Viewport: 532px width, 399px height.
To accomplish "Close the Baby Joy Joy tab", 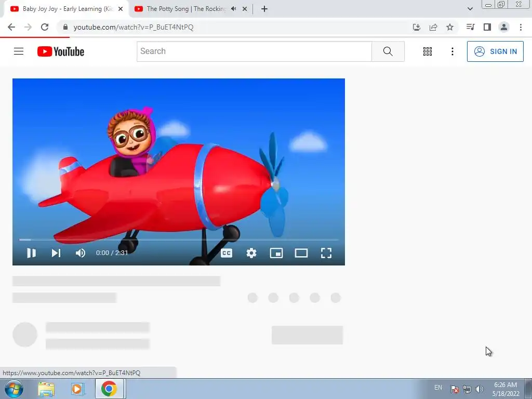I will click(121, 9).
